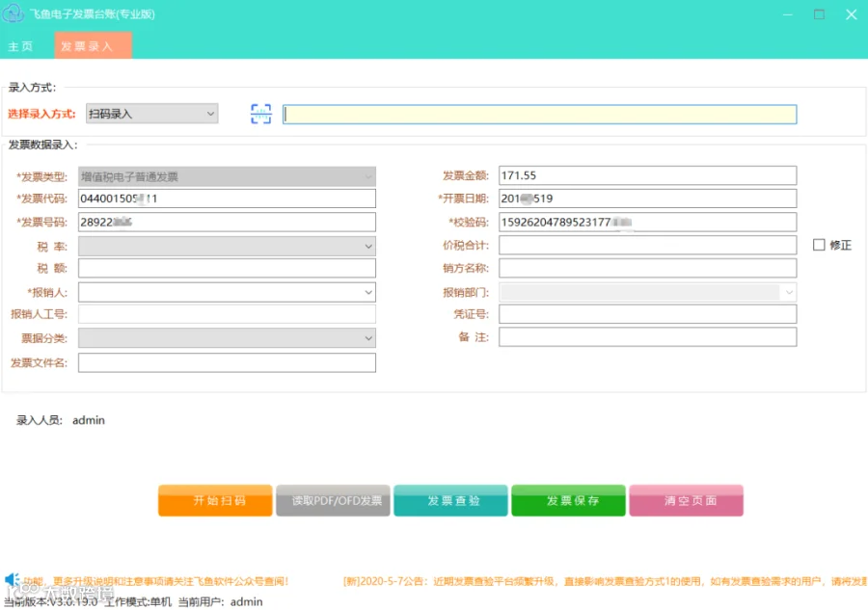Viewport: 868px width, 610px height.
Task: Enable the 修正 checkbox
Action: [x=819, y=245]
